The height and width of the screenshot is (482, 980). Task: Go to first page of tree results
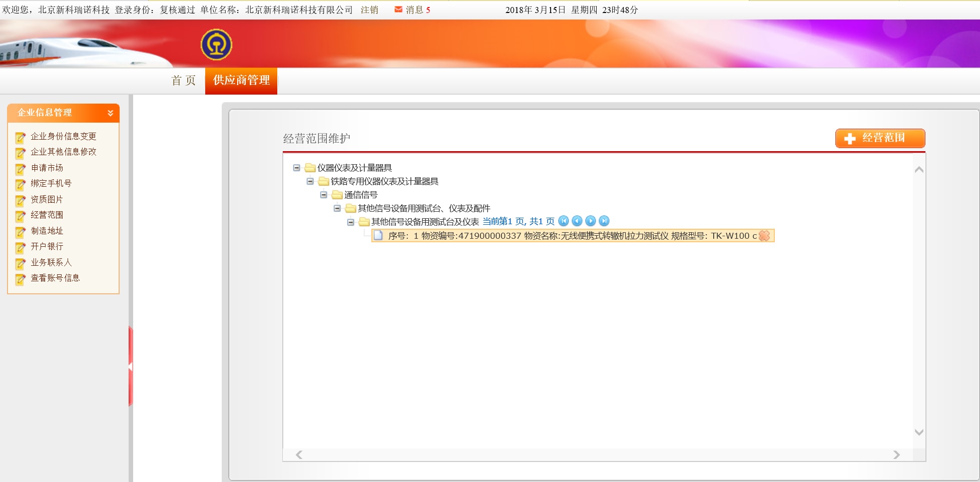[564, 221]
